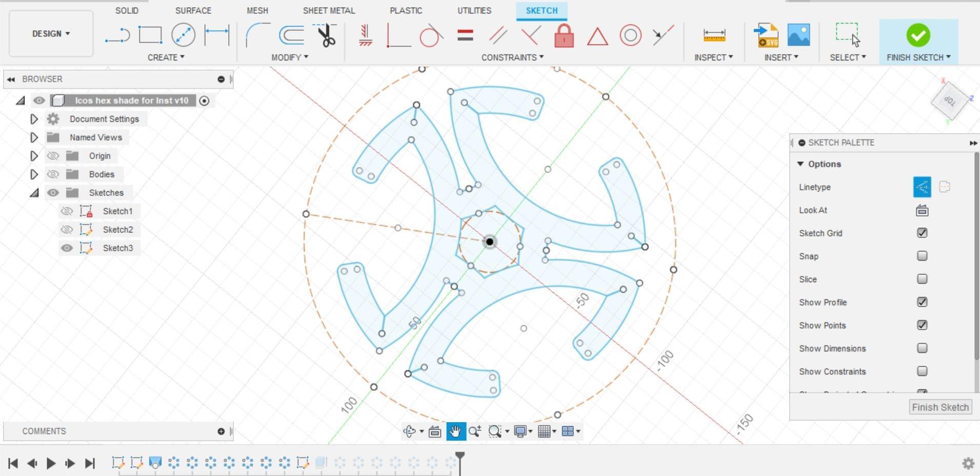Screen dimensions: 980x476
Task: Click the Insert Canvas image icon
Action: coord(798,35)
